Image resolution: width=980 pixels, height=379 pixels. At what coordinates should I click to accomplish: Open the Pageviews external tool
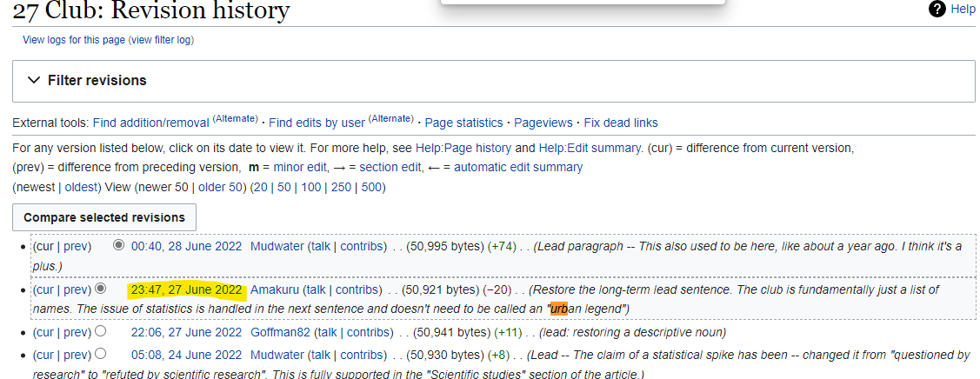point(543,123)
